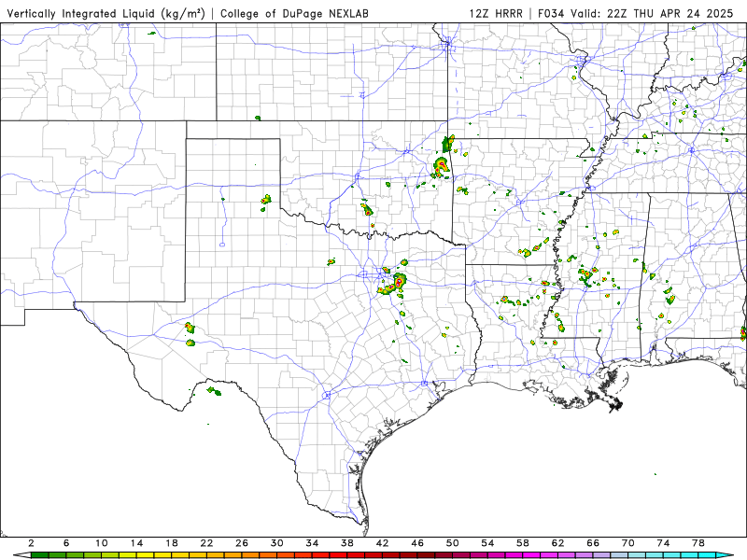Image resolution: width=747 pixels, height=560 pixels.
Task: Click the '50' label on the color scale
Action: pos(453,543)
